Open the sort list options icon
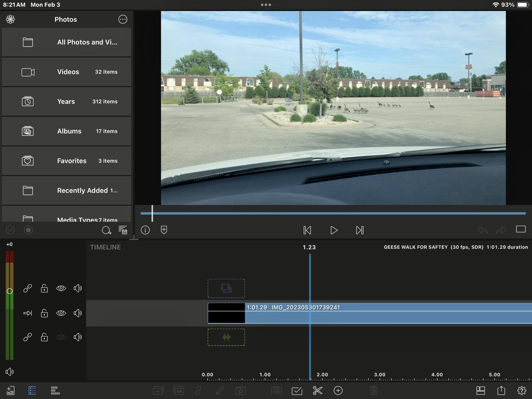The height and width of the screenshot is (399, 532). coord(123,230)
